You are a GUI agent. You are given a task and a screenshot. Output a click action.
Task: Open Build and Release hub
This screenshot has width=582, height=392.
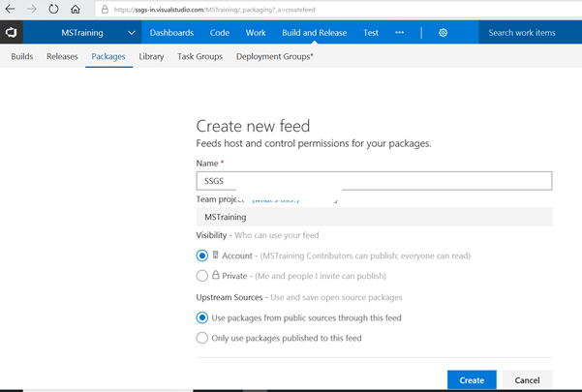[314, 33]
